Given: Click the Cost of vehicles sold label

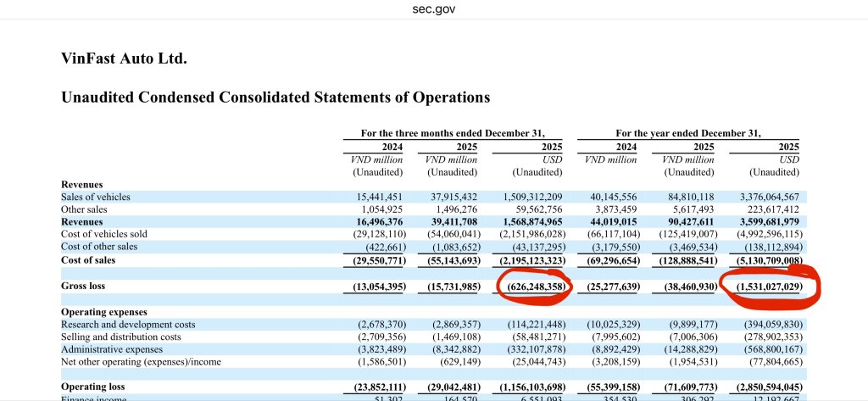Looking at the screenshot, I should (x=104, y=234).
